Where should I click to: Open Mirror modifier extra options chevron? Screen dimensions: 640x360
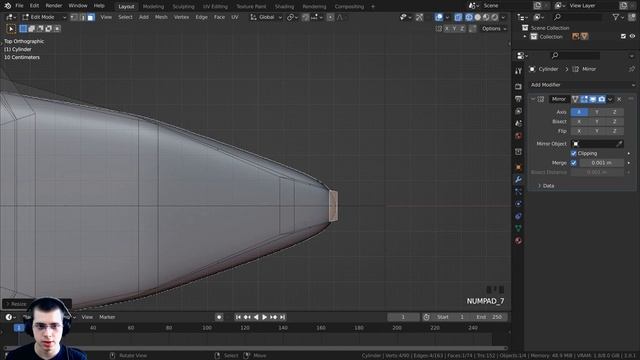coord(610,99)
